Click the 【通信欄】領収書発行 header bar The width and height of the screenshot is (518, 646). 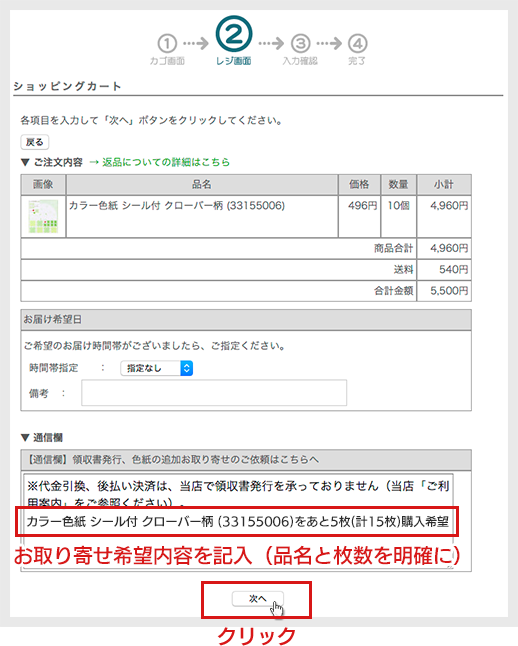(x=246, y=460)
